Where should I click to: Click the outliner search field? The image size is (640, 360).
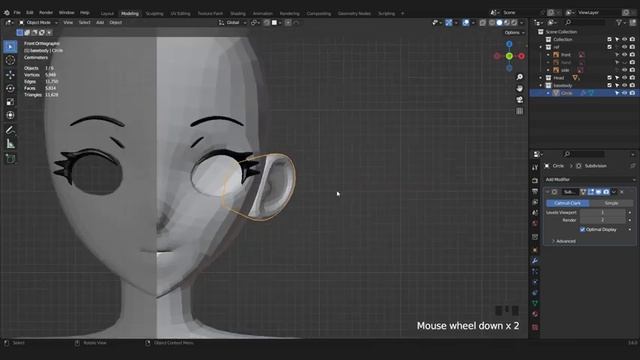(x=584, y=22)
